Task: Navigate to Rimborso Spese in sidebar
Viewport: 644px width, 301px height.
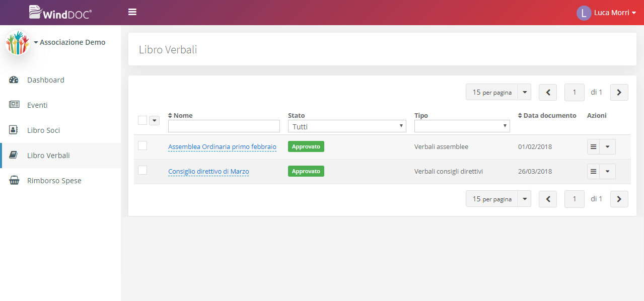Action: (x=54, y=181)
